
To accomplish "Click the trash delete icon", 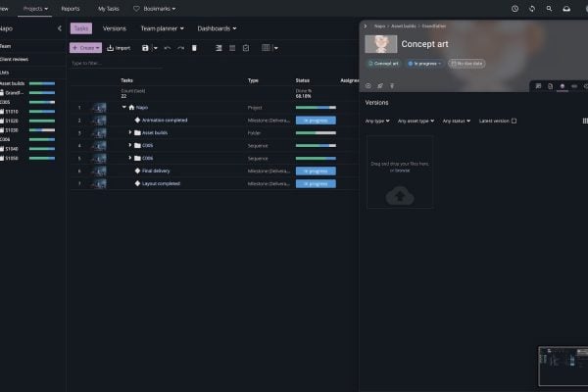I will point(194,47).
